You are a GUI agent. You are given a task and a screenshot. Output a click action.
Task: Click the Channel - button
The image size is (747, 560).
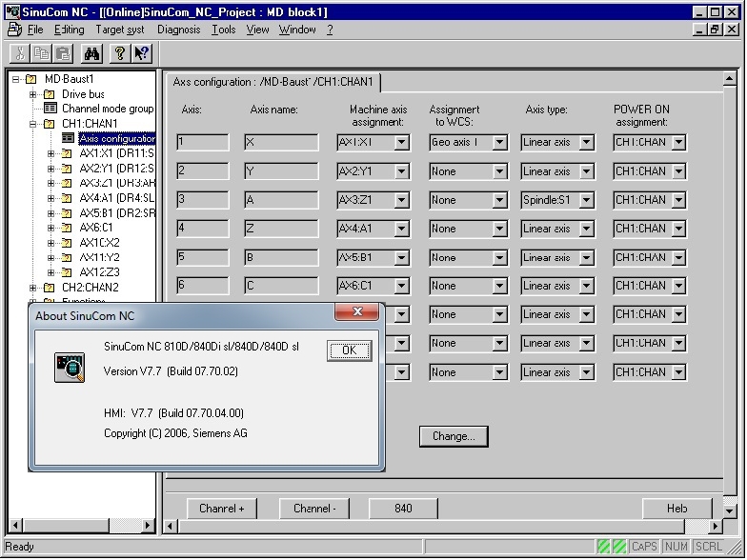(x=314, y=509)
